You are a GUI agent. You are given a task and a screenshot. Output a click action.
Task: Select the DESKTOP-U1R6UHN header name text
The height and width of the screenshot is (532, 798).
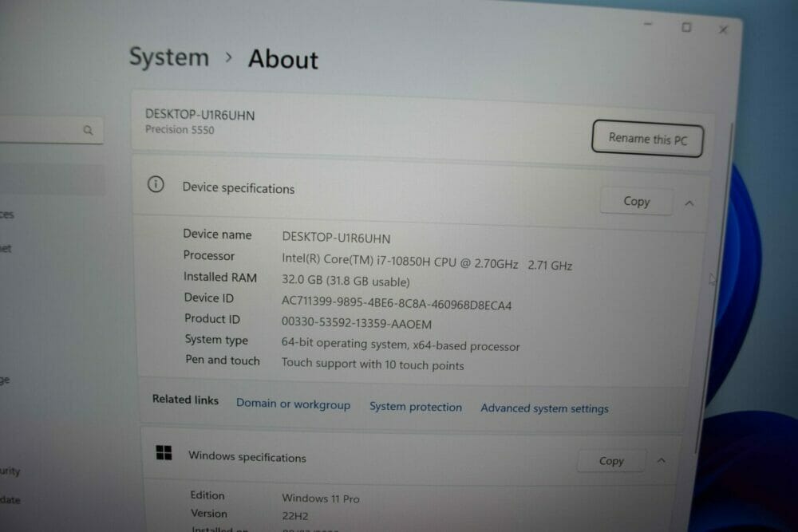(200, 115)
